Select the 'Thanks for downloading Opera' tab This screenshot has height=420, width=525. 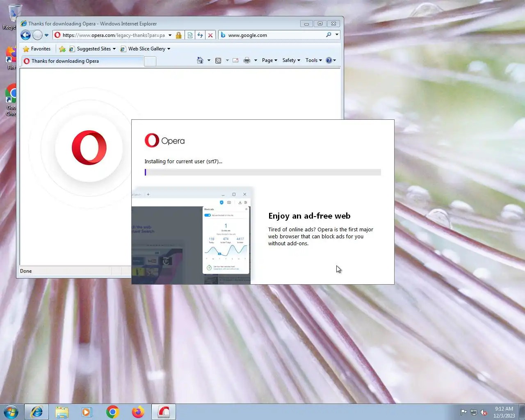point(82,61)
